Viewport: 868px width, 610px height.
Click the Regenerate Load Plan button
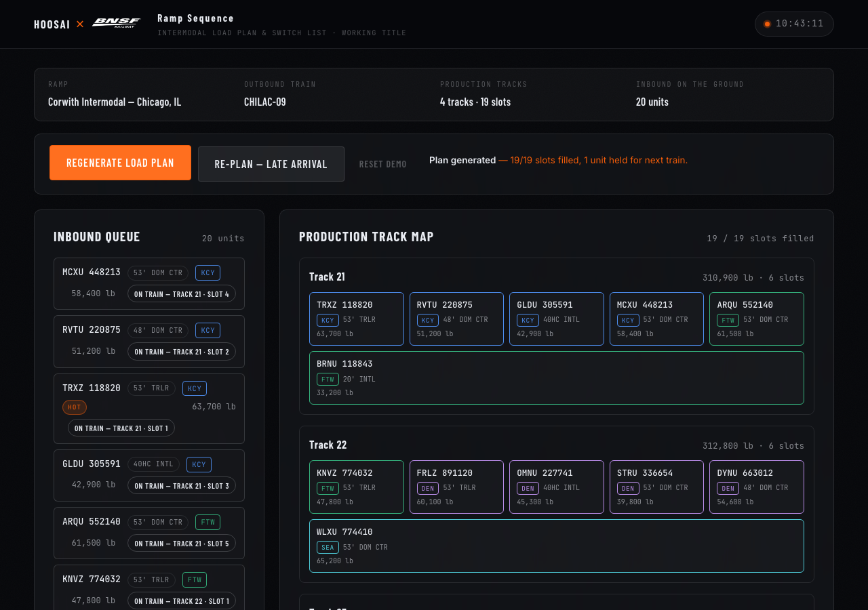point(120,163)
